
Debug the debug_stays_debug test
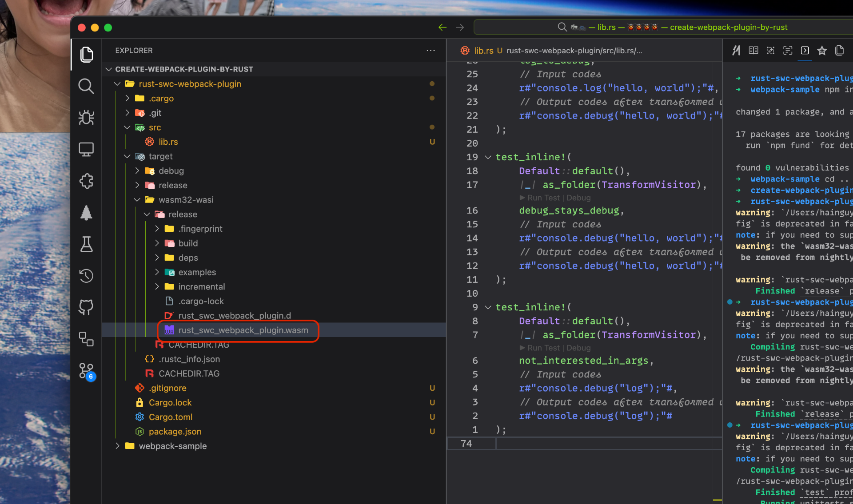[x=578, y=198]
